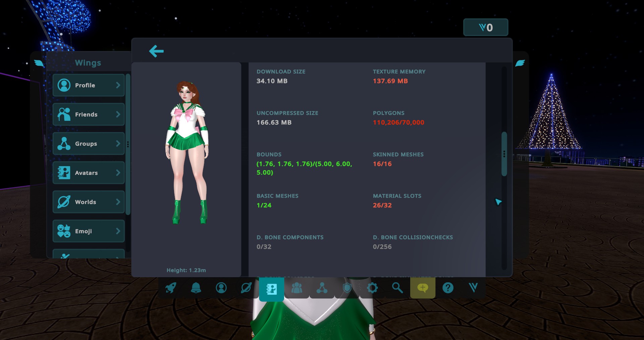The height and width of the screenshot is (340, 644).
Task: Click the VRChat Plus V icon in dock
Action: (x=473, y=287)
